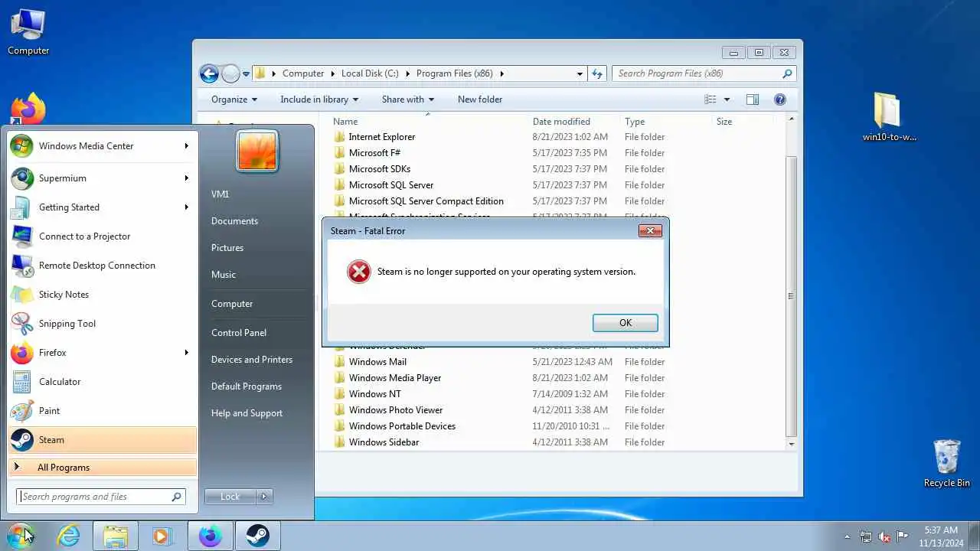Click the user account picture
This screenshot has height=551, width=980.
pyautogui.click(x=257, y=150)
